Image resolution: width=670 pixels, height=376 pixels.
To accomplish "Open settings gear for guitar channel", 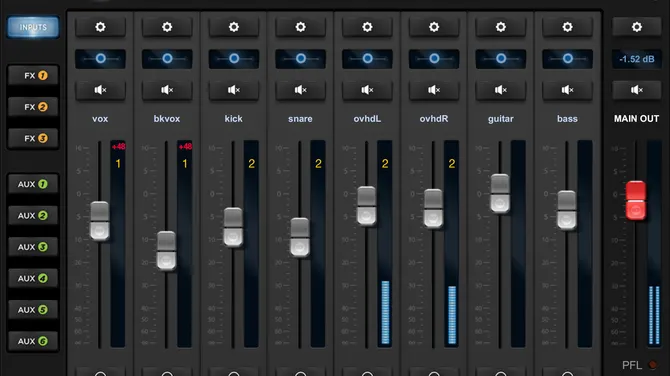I will pyautogui.click(x=500, y=27).
